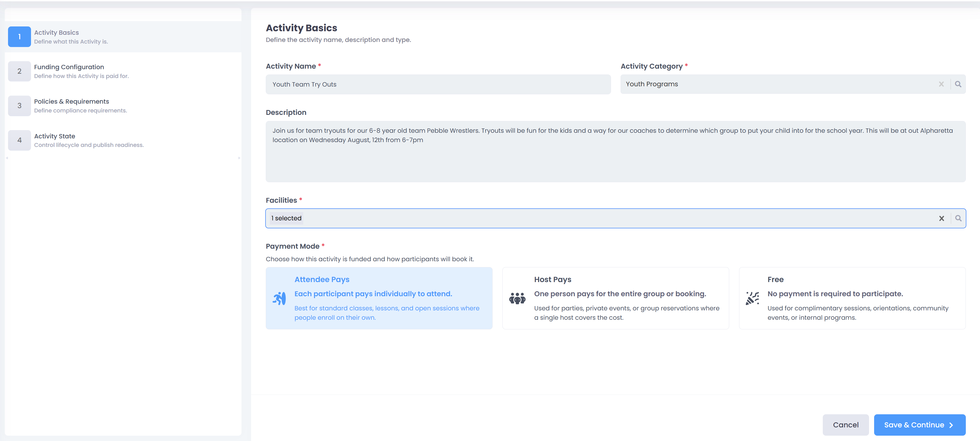
Task: Click 'Define what this Activity is.' text
Action: (x=71, y=42)
